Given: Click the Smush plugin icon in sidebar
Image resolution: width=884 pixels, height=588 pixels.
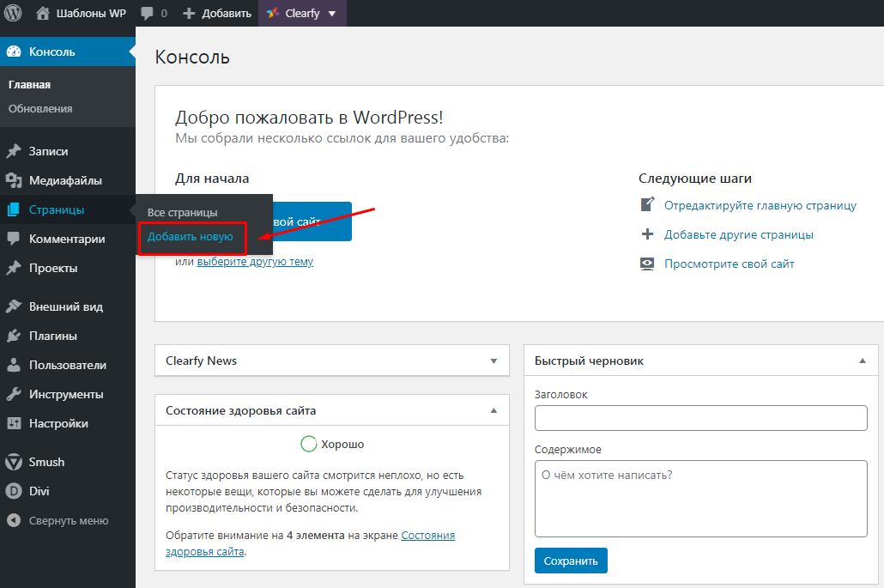Looking at the screenshot, I should [14, 462].
